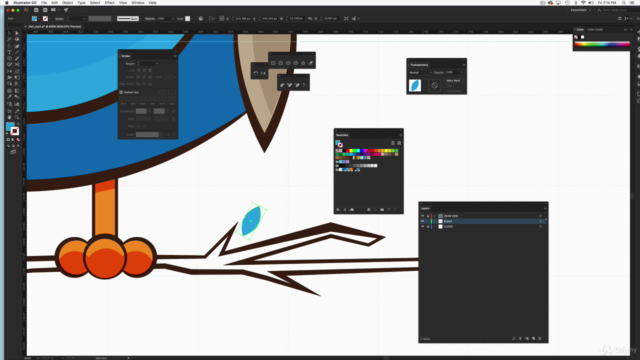Choose the Reflect tool in small floating panel

[x=263, y=73]
